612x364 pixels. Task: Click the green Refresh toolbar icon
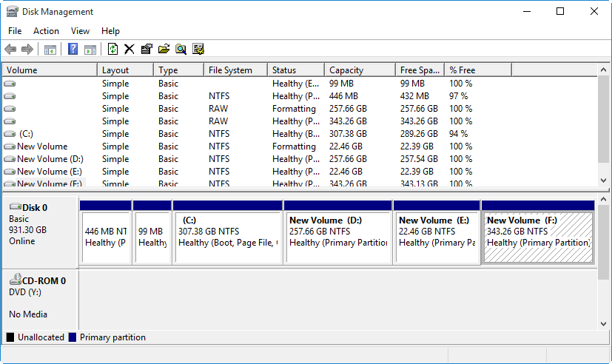coord(112,50)
